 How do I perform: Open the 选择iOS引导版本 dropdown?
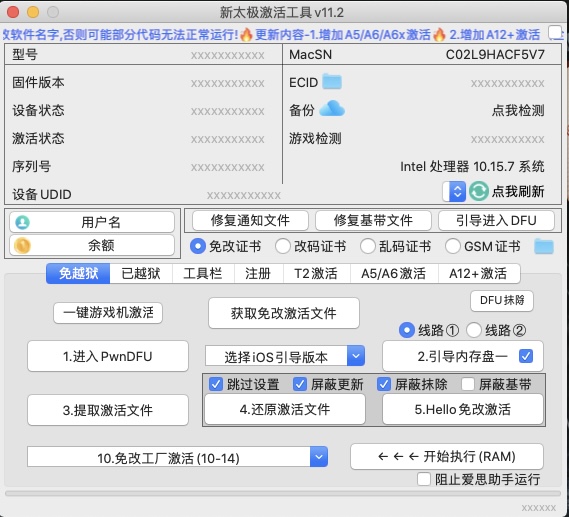[356, 356]
